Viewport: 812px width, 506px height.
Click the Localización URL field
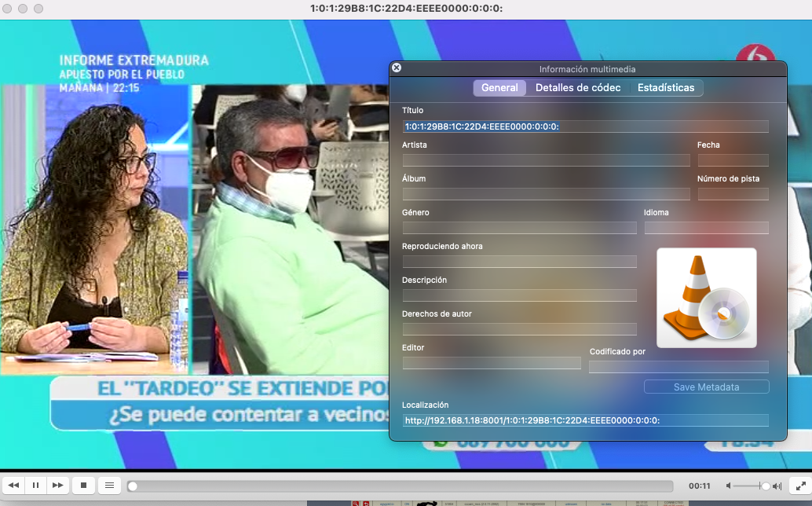point(585,420)
